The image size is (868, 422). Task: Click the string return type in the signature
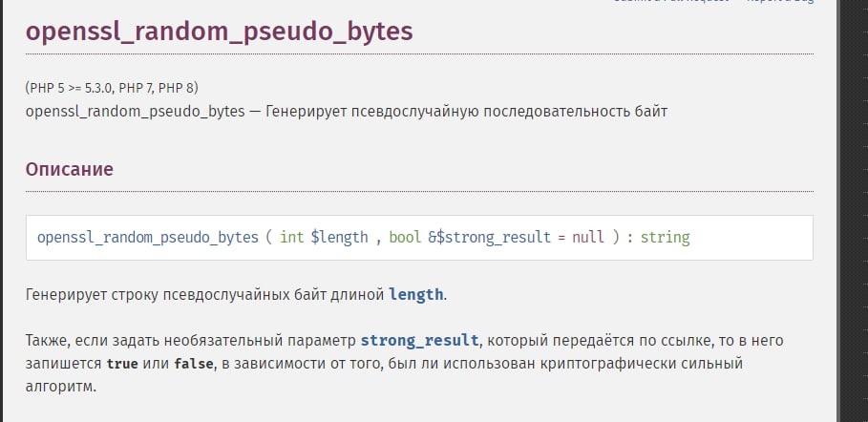665,237
